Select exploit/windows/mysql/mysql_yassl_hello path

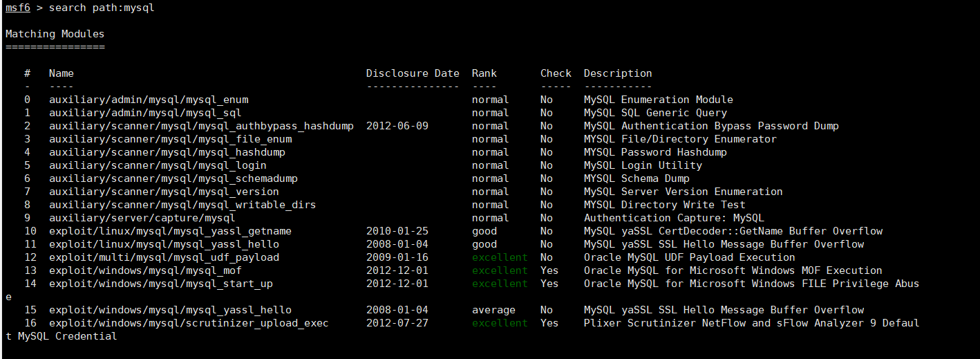tap(170, 310)
